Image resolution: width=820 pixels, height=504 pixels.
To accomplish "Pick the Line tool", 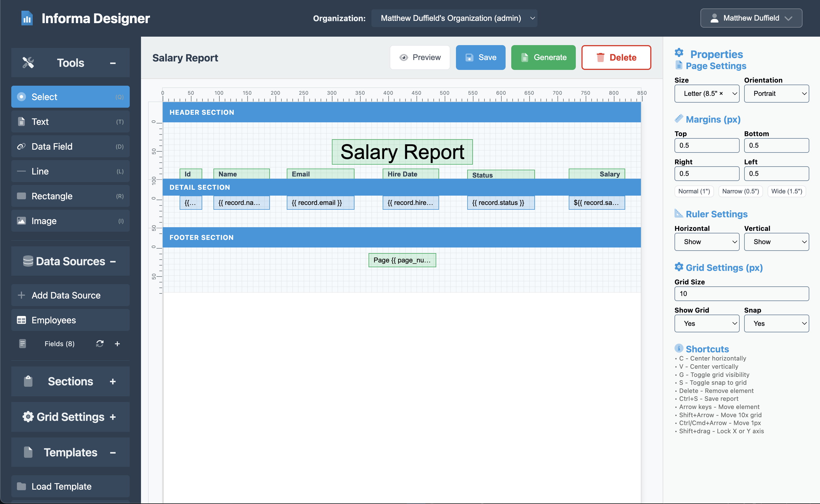I will point(70,171).
